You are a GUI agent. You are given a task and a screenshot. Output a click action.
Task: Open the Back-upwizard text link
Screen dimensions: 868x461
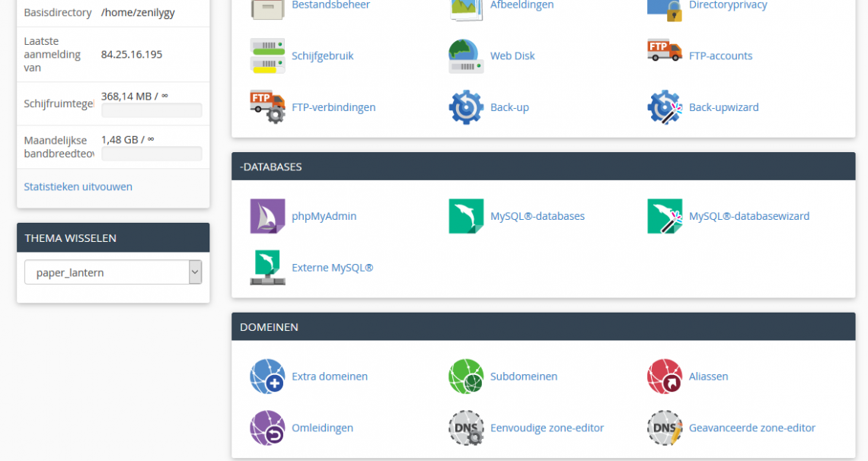click(723, 107)
